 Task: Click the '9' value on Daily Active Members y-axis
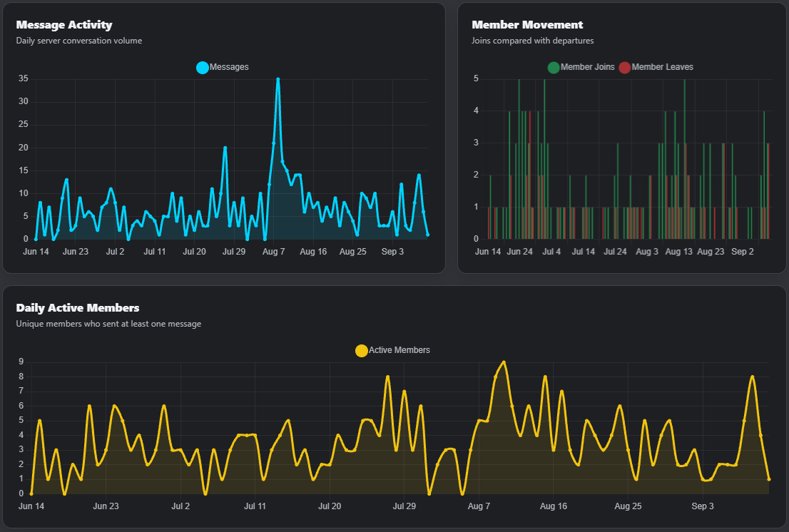[21, 362]
